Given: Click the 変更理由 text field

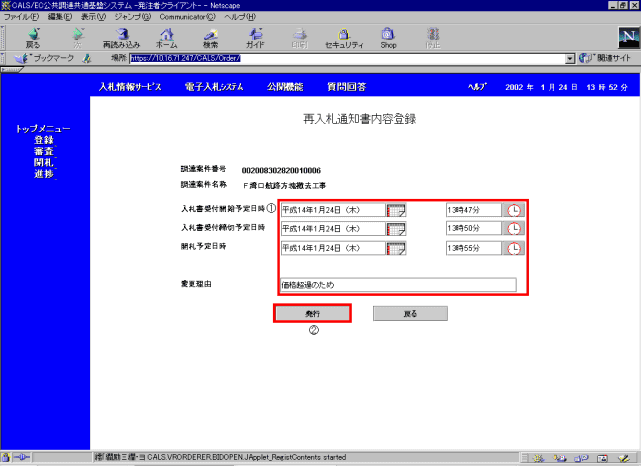Looking at the screenshot, I should click(x=398, y=285).
